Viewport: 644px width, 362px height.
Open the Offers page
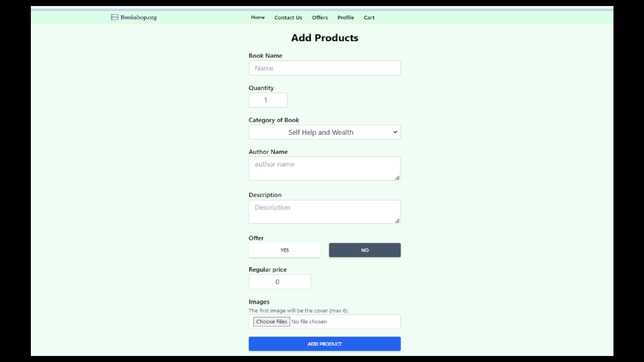[x=320, y=17]
